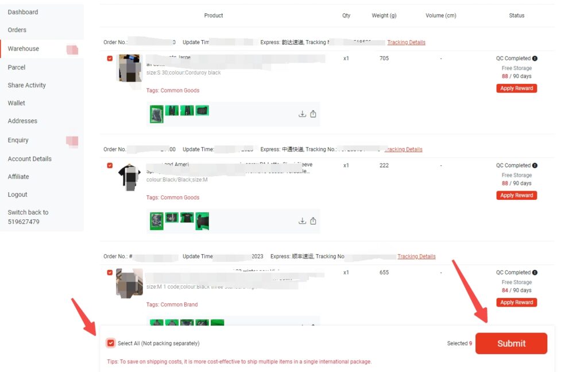Open info icon beside third QC Completed status

tap(535, 272)
